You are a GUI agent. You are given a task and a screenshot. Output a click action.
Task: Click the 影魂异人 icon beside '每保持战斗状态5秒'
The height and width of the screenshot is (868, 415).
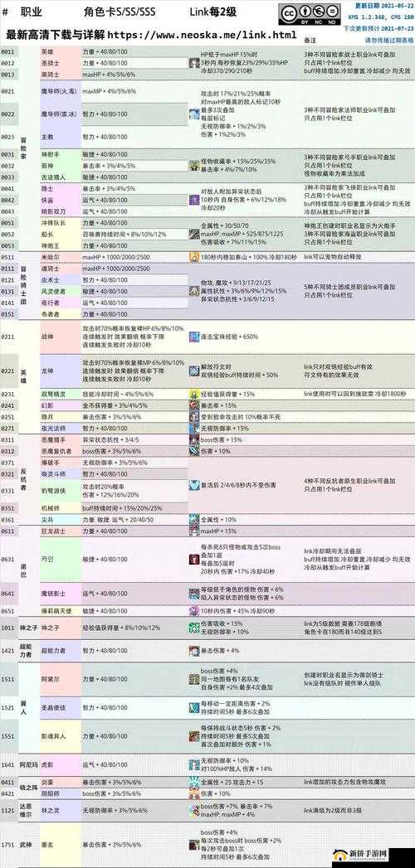[x=194, y=736]
